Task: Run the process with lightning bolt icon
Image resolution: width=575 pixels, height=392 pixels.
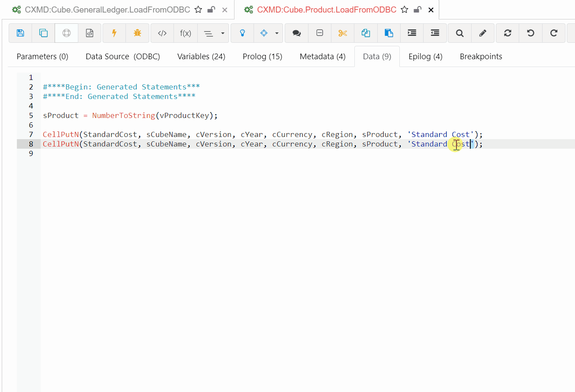Action: tap(114, 33)
